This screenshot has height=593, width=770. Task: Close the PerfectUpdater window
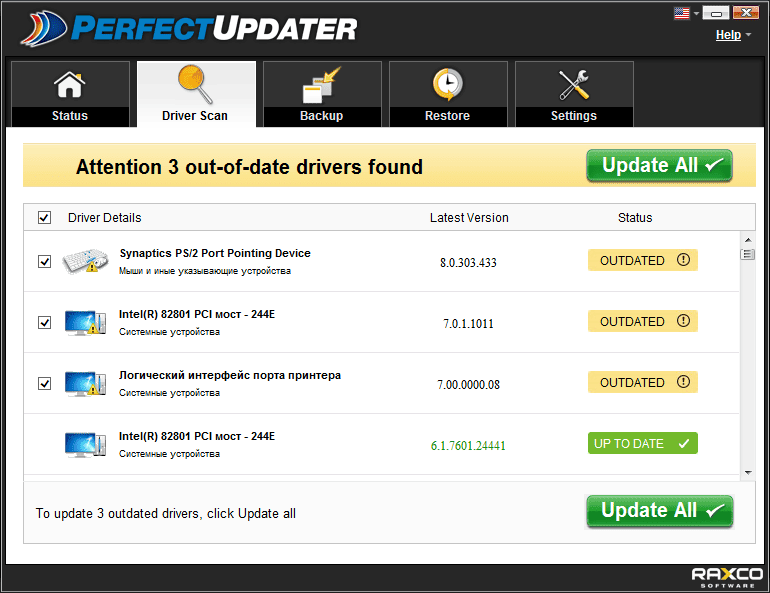(745, 13)
